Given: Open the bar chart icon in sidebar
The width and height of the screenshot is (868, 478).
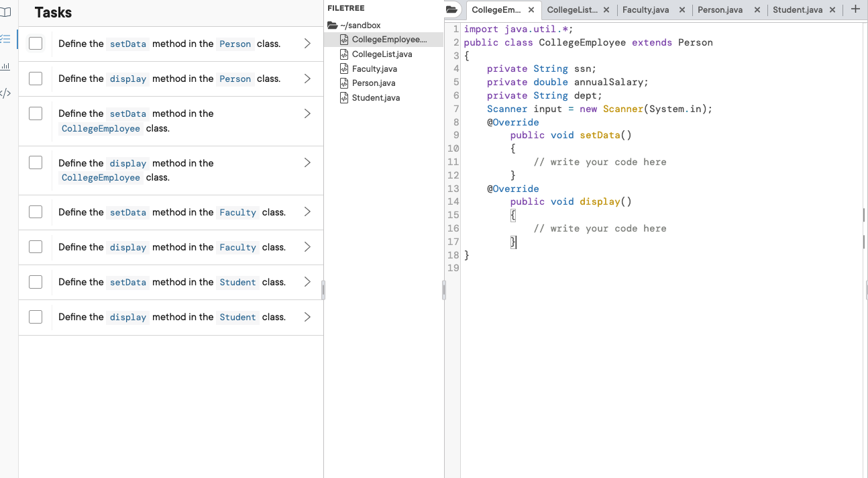Looking at the screenshot, I should 5,66.
